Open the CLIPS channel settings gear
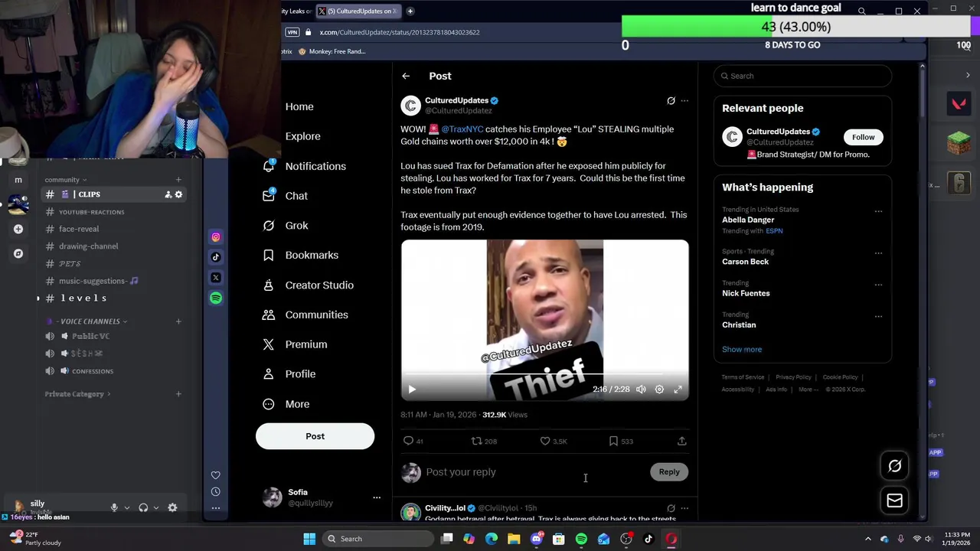Image resolution: width=980 pixels, height=551 pixels. click(178, 194)
